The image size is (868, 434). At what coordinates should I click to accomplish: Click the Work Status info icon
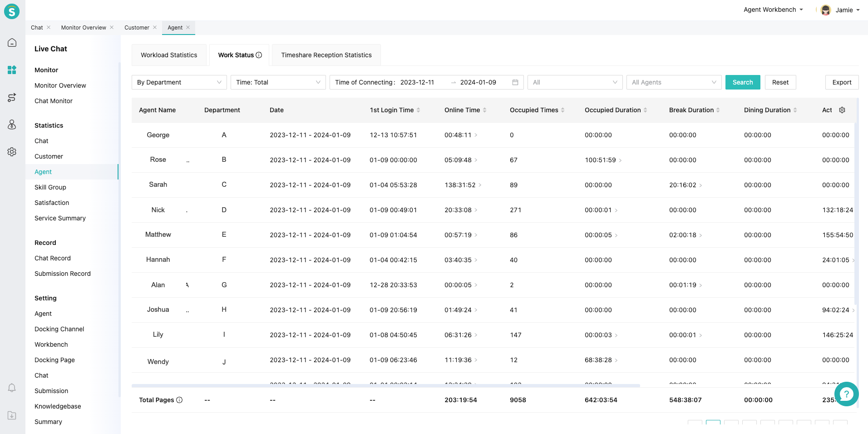click(x=259, y=55)
